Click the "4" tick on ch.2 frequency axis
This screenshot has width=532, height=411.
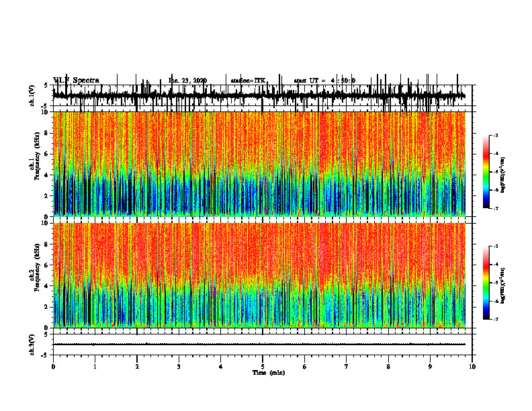point(46,286)
